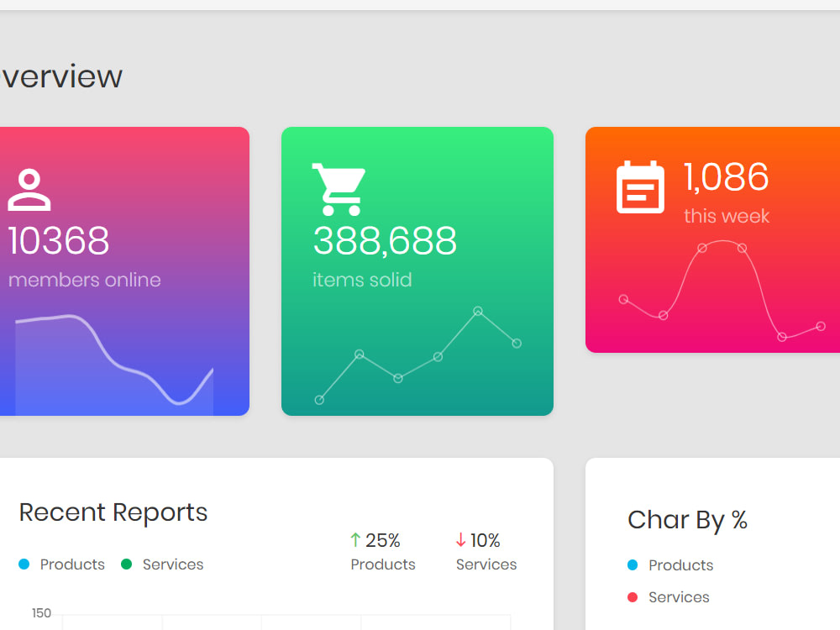Click the member profile person icon
Viewport: 840px width, 630px height.
29,190
